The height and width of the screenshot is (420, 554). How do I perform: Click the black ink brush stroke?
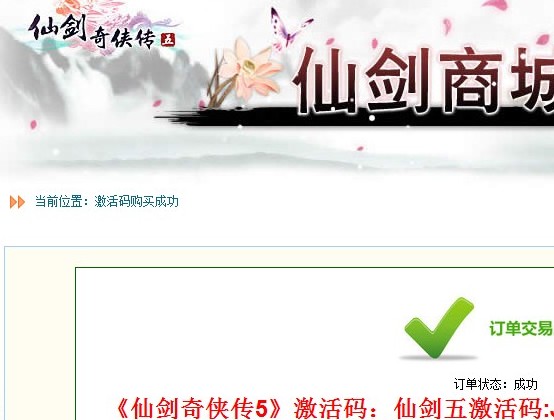[x=353, y=117]
